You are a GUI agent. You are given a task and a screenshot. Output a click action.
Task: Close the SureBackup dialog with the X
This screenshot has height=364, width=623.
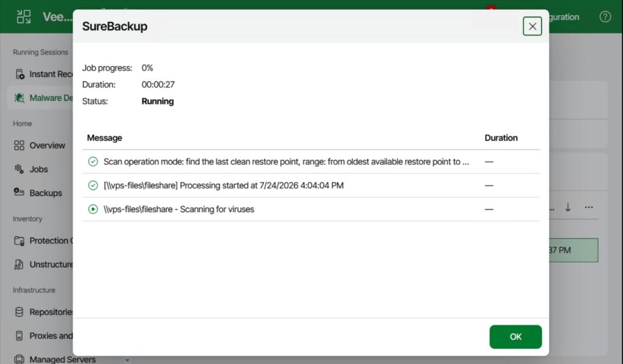click(532, 26)
